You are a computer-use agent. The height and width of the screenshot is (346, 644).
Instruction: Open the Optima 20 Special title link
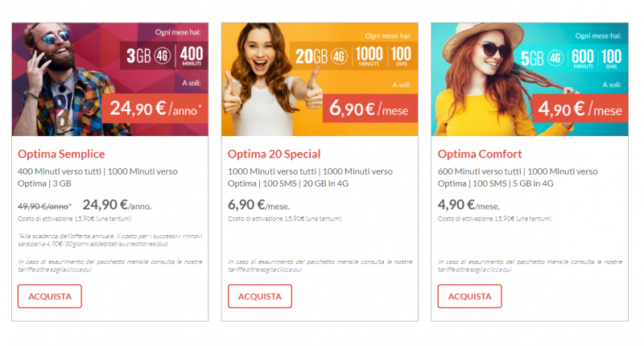click(274, 154)
